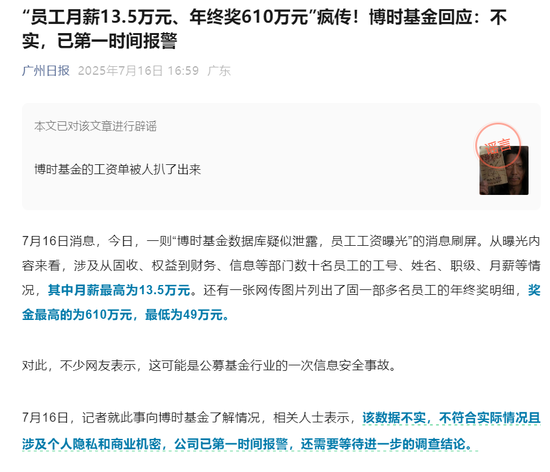The image size is (550, 472).
Task: Open the debunked article thumbnail image
Action: point(504,170)
